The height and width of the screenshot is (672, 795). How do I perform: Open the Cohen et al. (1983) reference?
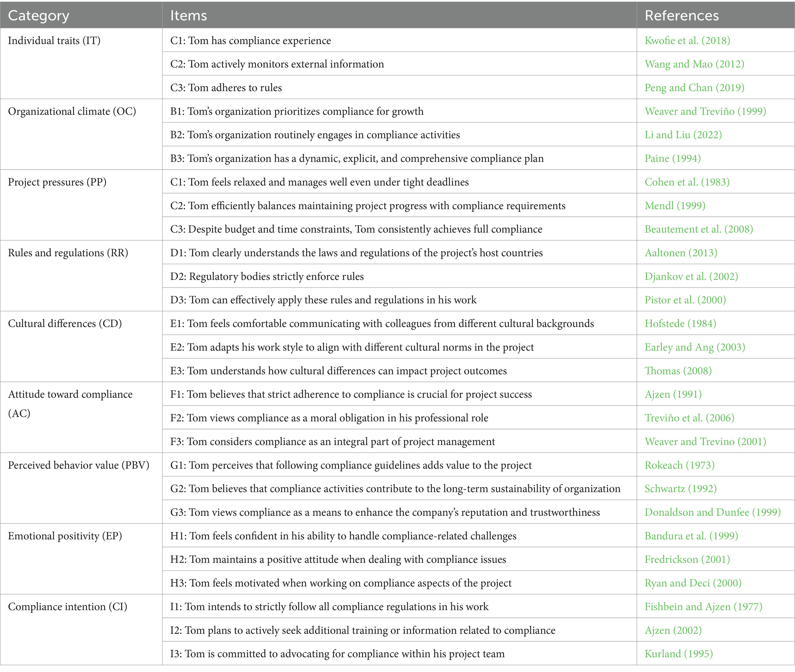point(687,182)
